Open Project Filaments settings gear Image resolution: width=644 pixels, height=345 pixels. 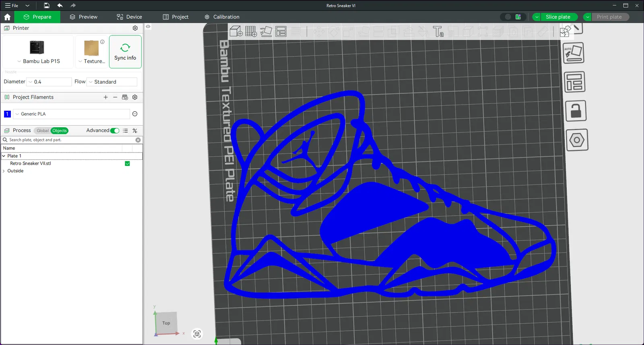pos(135,97)
